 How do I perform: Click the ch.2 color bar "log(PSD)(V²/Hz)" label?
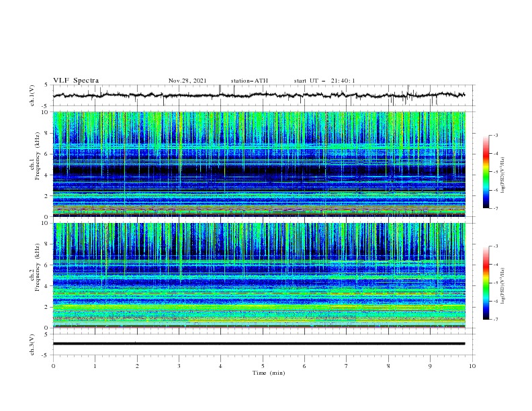(x=502, y=286)
